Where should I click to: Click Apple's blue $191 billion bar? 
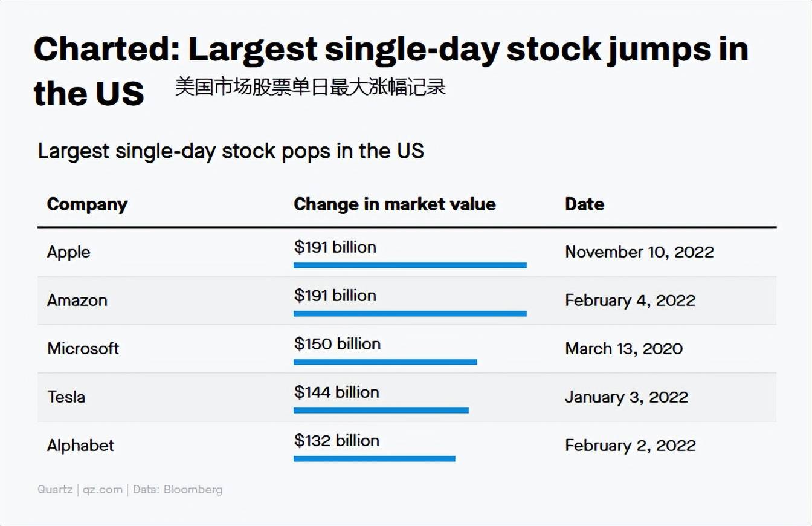point(410,265)
